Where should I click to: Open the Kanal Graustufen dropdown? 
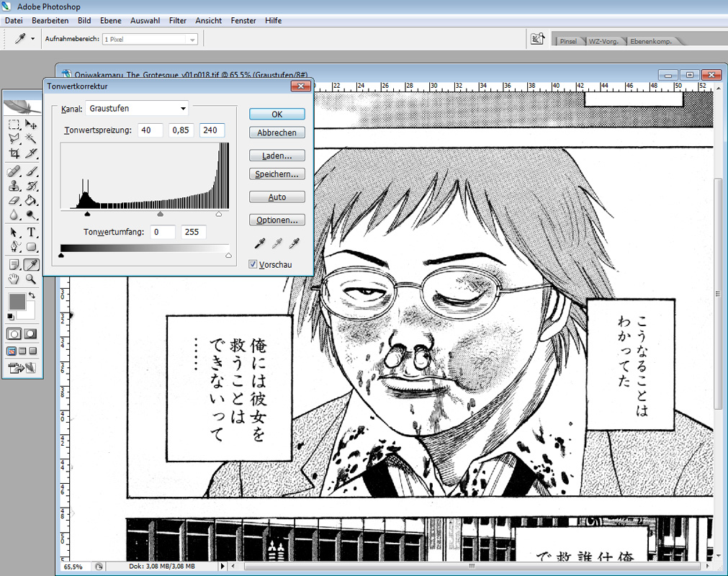(x=137, y=109)
